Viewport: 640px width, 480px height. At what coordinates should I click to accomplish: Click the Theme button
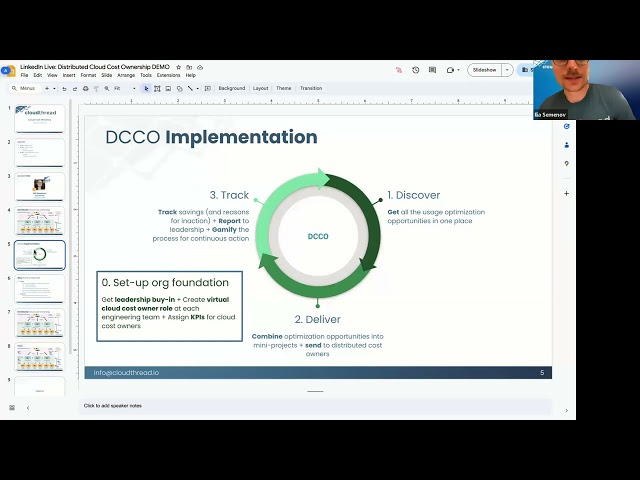click(x=284, y=88)
